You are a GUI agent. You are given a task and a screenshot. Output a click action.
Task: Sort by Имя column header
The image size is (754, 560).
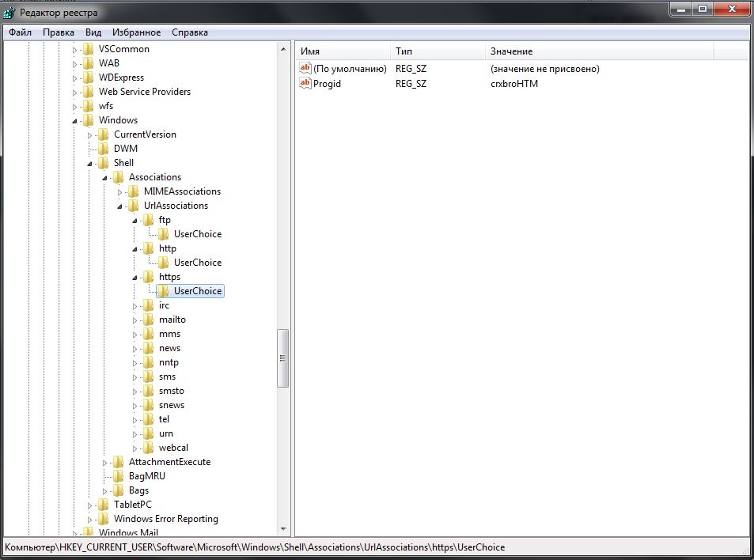343,51
